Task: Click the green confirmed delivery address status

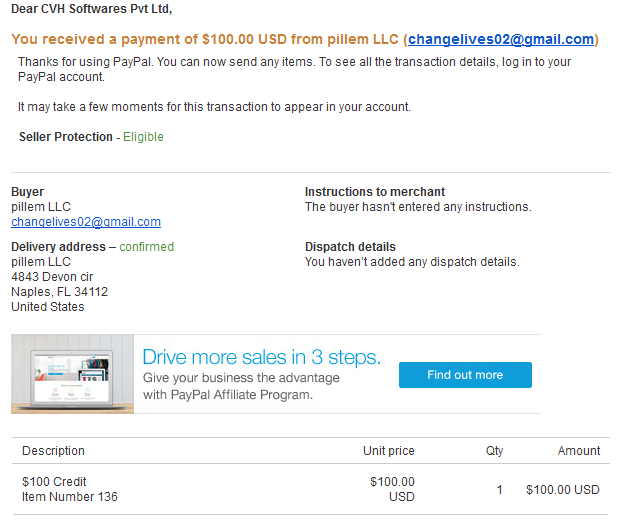Action: click(x=146, y=247)
